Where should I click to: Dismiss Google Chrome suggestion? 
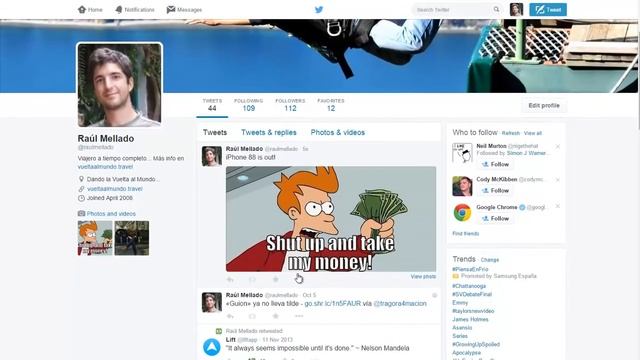558,207
